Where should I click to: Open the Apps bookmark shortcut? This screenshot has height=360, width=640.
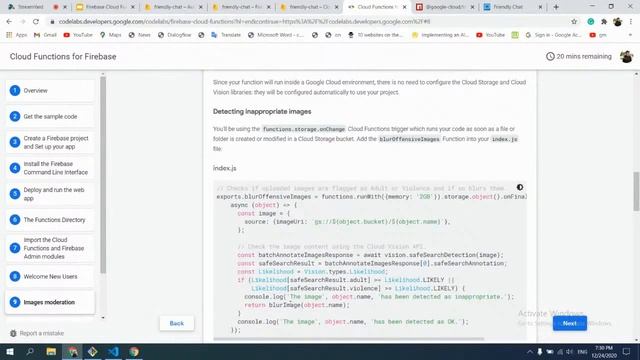(17, 35)
